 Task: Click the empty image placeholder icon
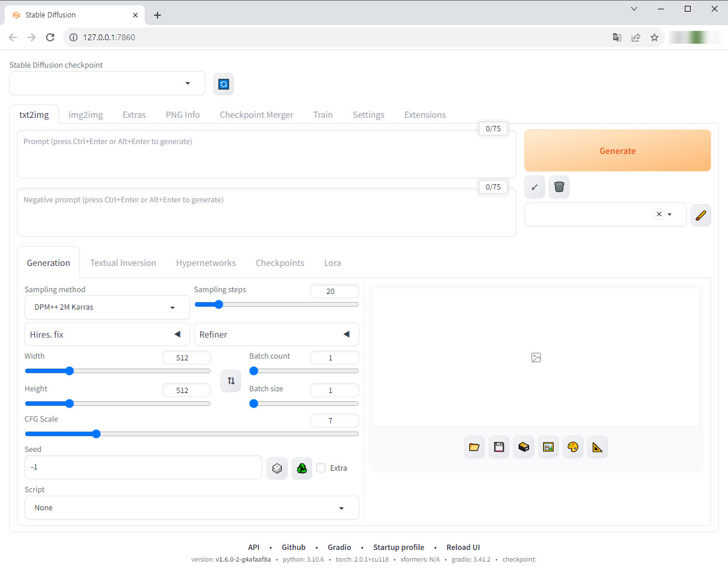(x=536, y=357)
